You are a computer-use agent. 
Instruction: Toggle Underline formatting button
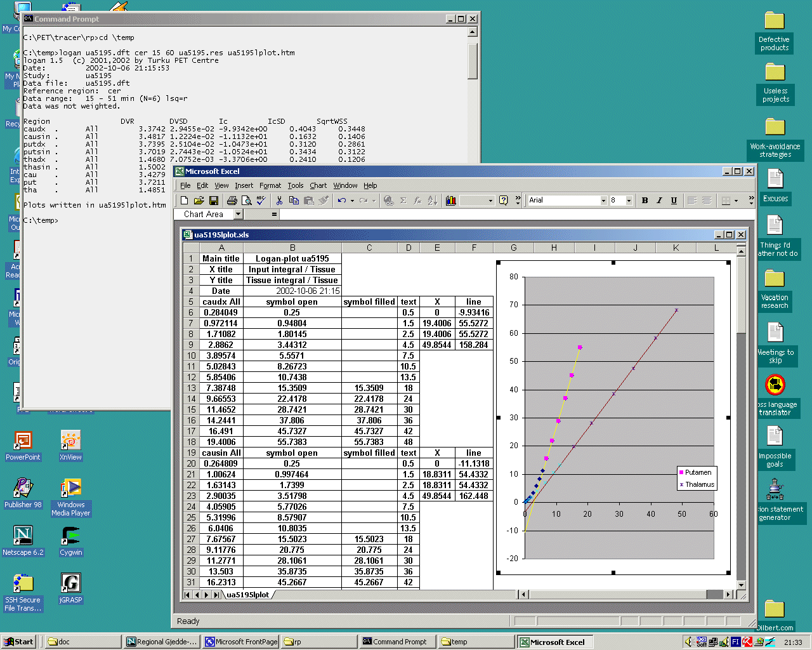tap(674, 201)
